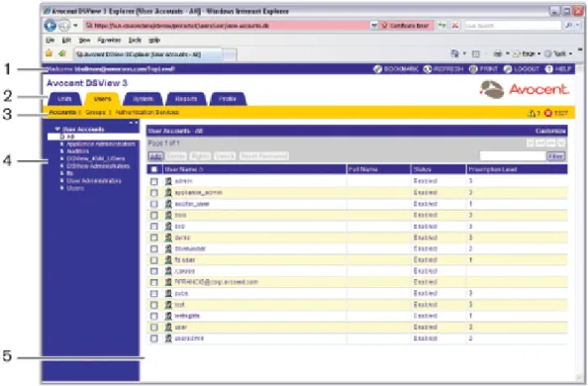Open the admin user account link
Screen dimensions: 588x386
point(183,181)
